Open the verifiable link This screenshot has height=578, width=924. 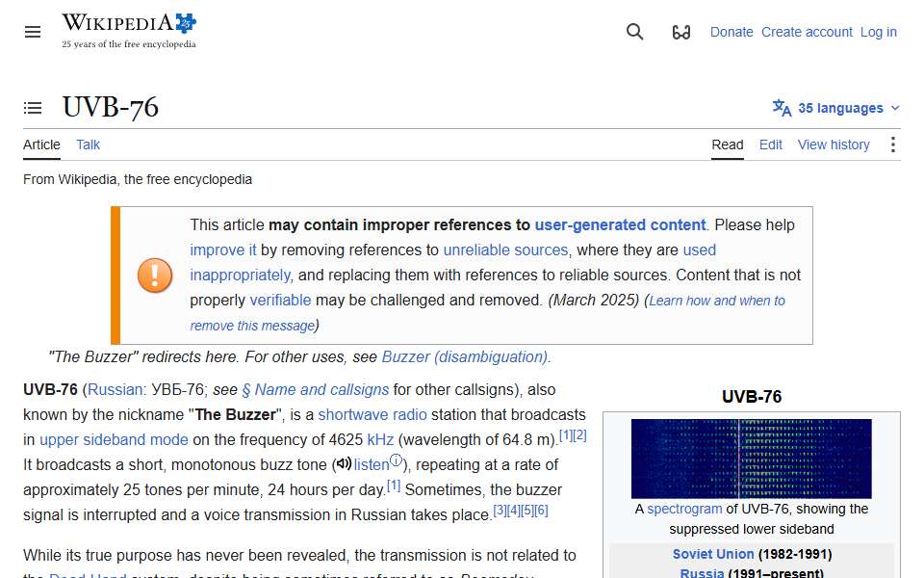[280, 301]
